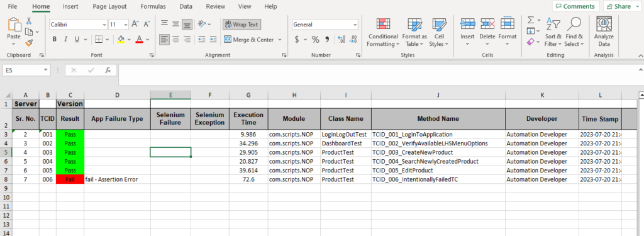Open the Page Layout tab
This screenshot has width=644, height=236.
[109, 6]
